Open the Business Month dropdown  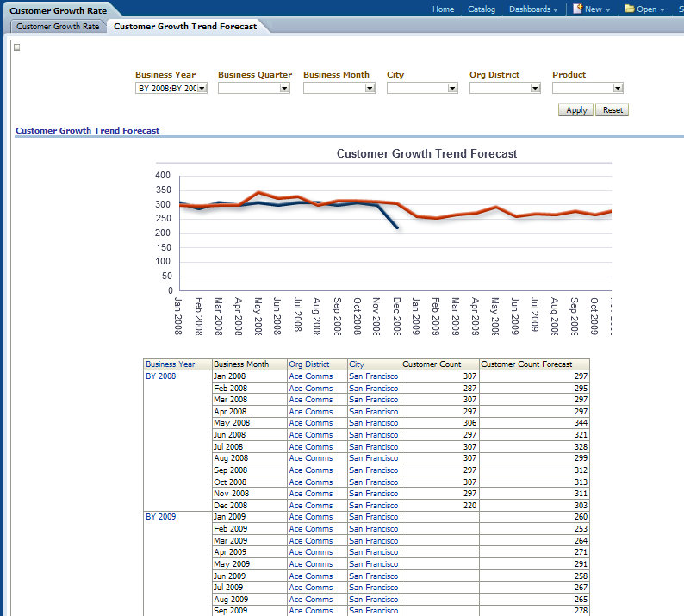click(x=370, y=88)
